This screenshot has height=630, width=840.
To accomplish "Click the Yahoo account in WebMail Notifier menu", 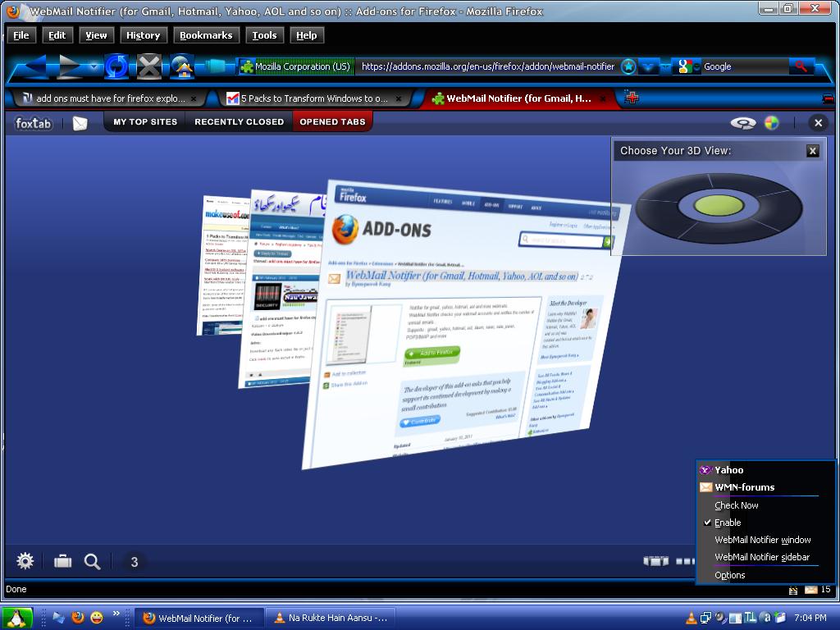I will (x=765, y=470).
